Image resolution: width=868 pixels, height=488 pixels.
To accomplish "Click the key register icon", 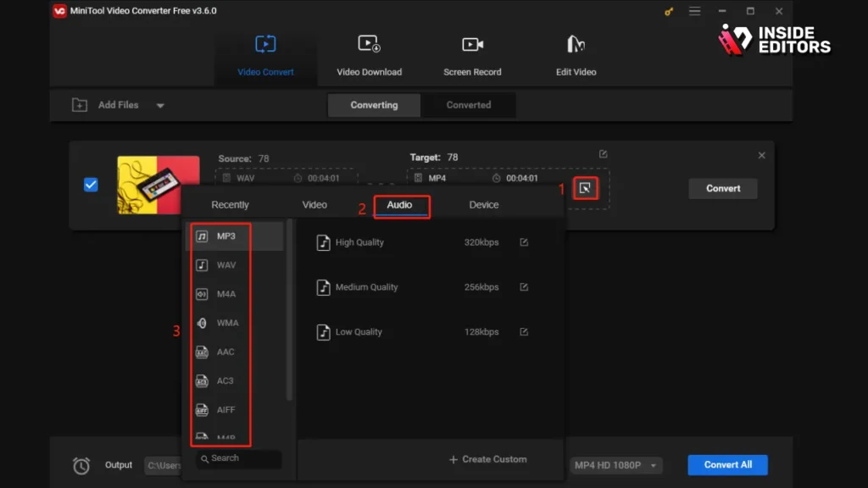I will click(x=669, y=11).
